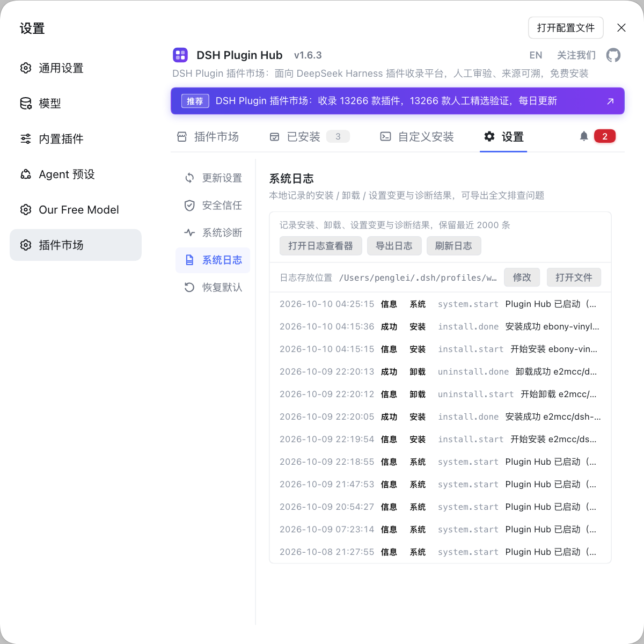Open the 恢复默认 section
Image resolution: width=644 pixels, height=644 pixels.
coord(213,287)
